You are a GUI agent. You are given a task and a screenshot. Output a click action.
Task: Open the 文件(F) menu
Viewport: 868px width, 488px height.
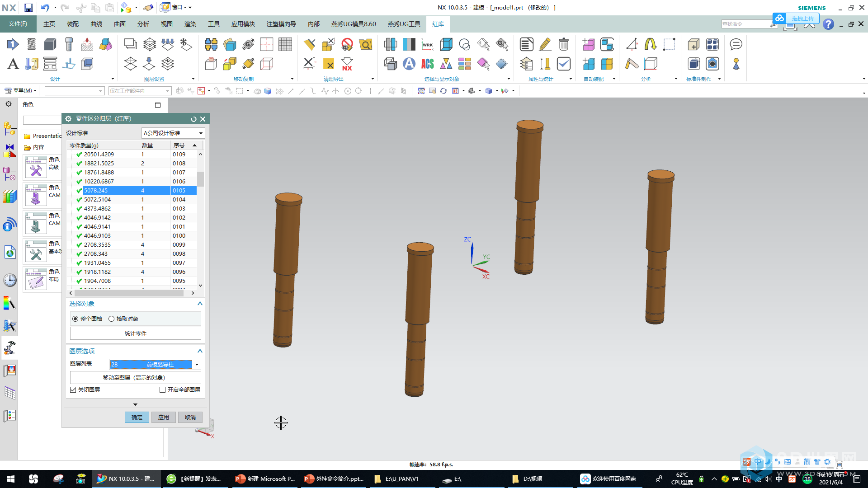(18, 24)
